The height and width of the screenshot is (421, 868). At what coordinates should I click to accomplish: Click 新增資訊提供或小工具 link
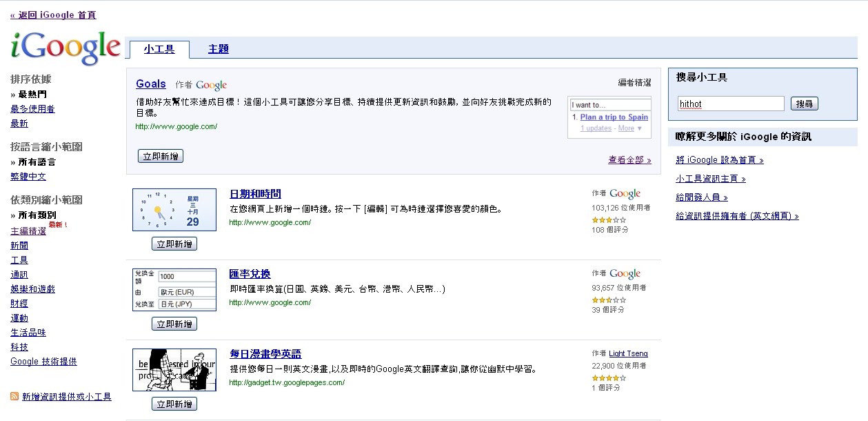point(66,396)
